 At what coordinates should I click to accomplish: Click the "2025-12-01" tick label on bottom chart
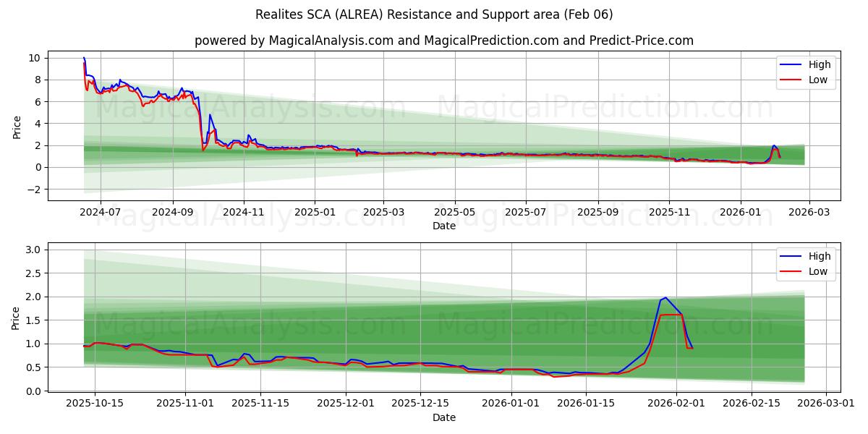coord(345,404)
